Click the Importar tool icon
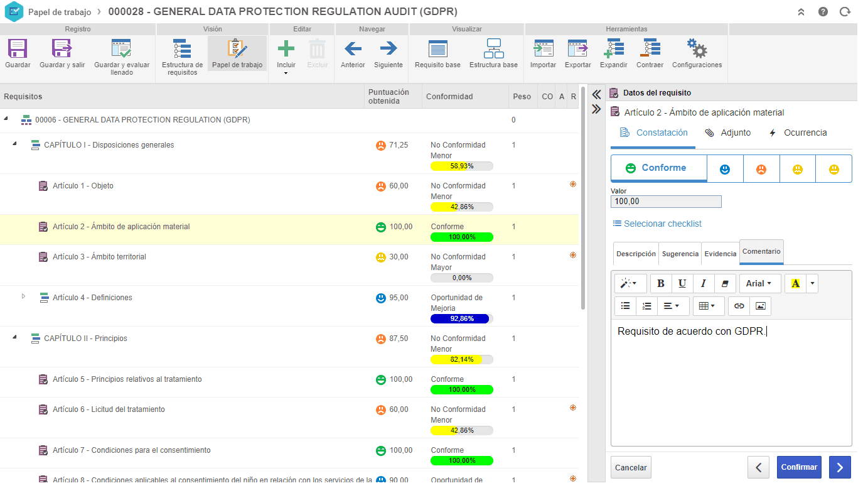The width and height of the screenshot is (868, 493). click(x=543, y=48)
